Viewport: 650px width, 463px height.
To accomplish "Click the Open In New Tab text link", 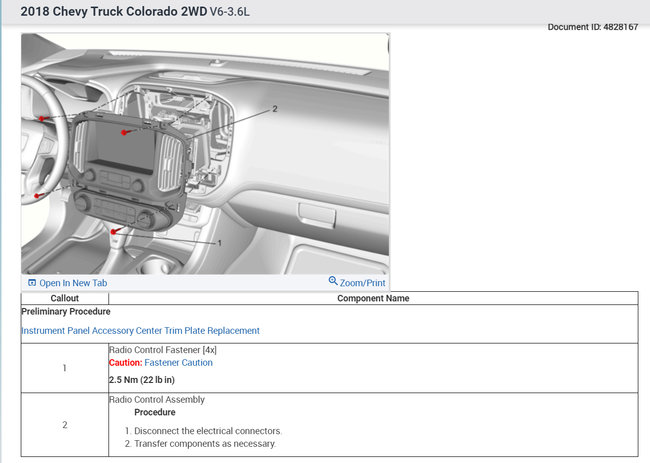I will coord(73,283).
